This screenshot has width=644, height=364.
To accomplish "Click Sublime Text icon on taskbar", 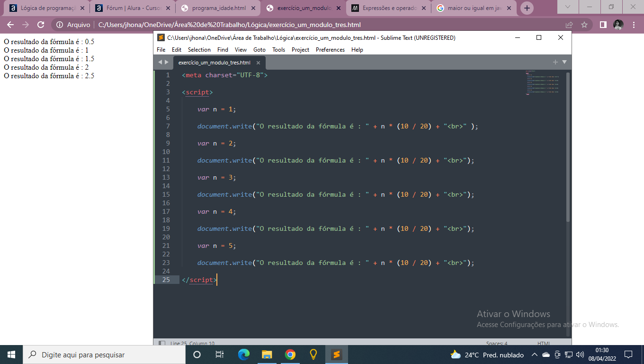I will click(336, 355).
